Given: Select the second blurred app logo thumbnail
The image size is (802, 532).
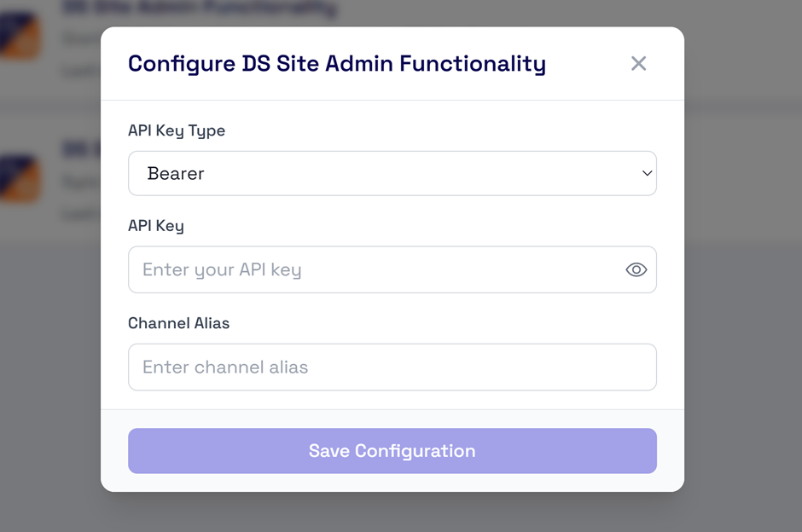Looking at the screenshot, I should point(20,178).
